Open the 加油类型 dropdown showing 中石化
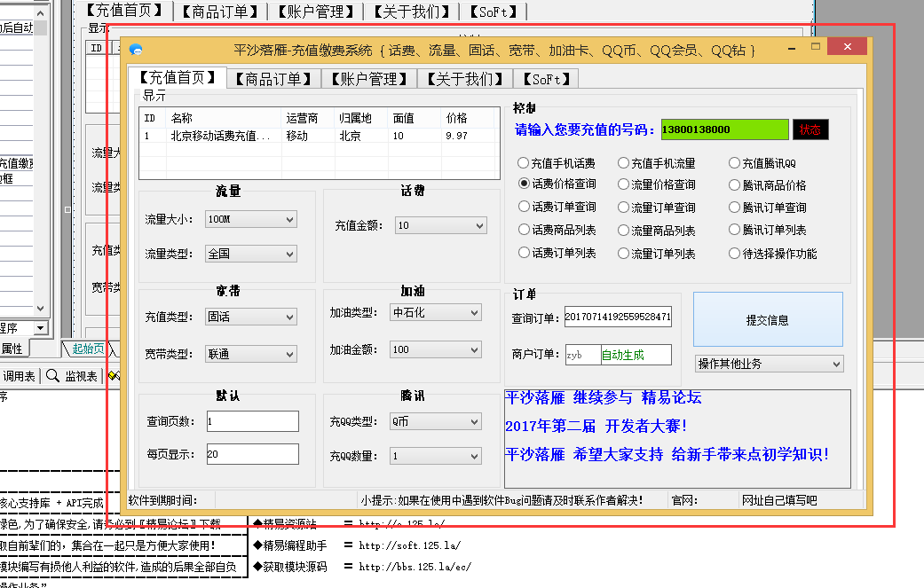This screenshot has width=924, height=588. click(435, 312)
